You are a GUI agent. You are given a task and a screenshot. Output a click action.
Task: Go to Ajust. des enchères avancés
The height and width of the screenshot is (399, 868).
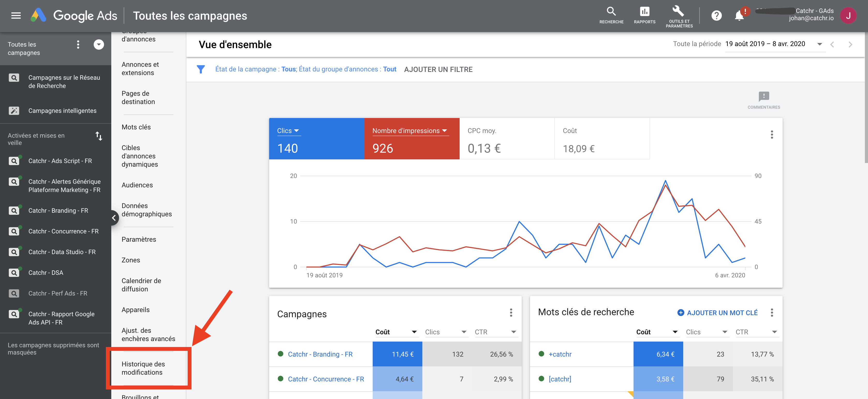pyautogui.click(x=148, y=335)
